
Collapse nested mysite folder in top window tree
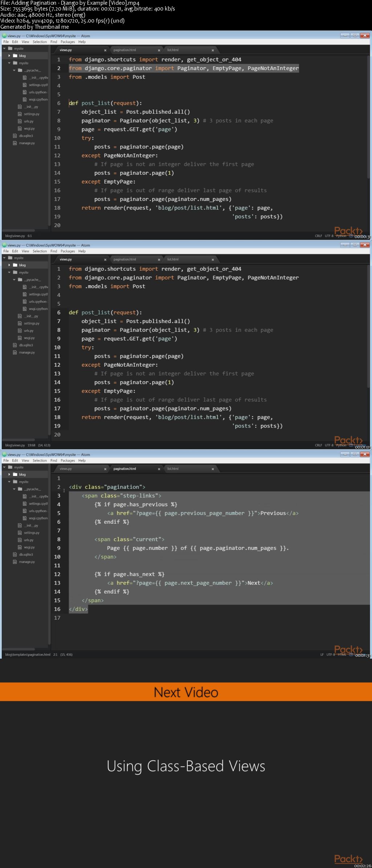point(9,63)
